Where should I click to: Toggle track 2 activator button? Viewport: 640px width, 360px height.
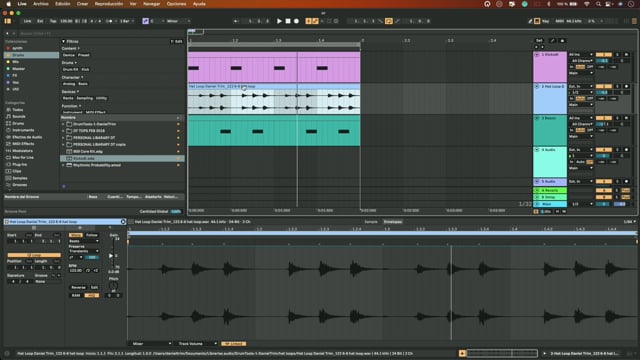tap(603, 86)
